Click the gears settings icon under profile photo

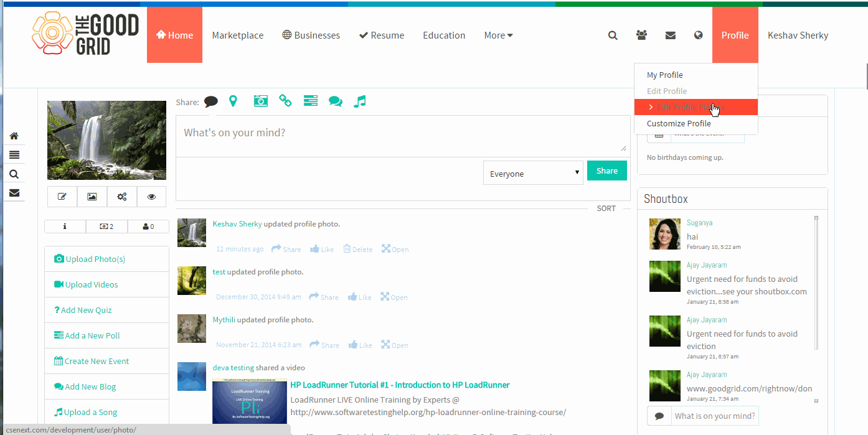(122, 197)
